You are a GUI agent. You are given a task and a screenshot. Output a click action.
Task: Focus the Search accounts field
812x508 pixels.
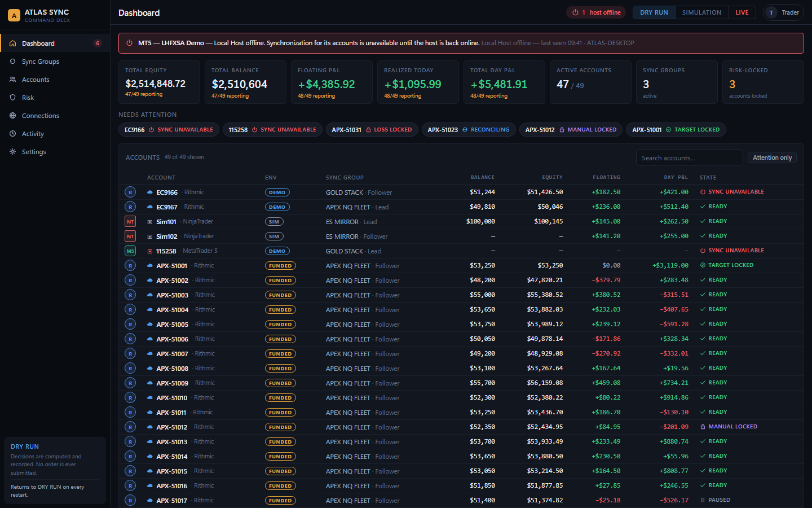[x=689, y=157]
